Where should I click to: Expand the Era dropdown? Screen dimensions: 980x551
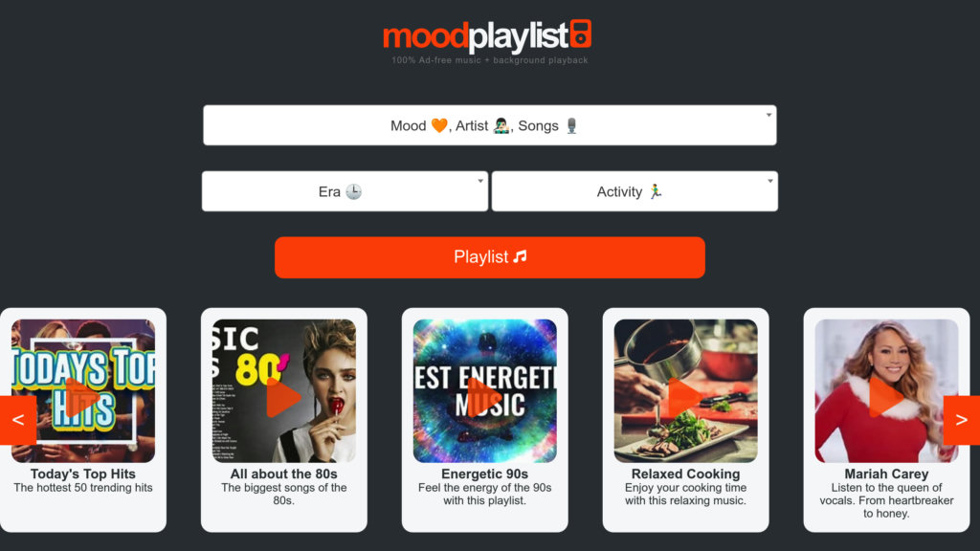point(345,191)
